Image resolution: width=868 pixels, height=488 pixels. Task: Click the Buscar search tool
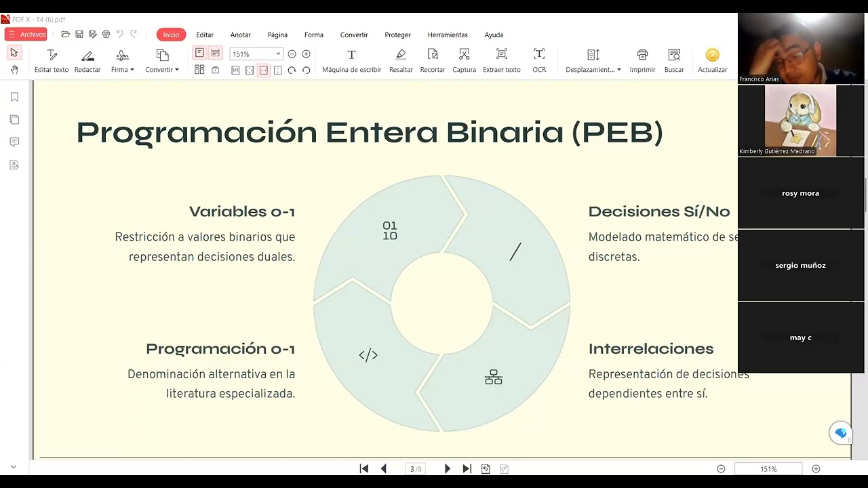tap(674, 61)
